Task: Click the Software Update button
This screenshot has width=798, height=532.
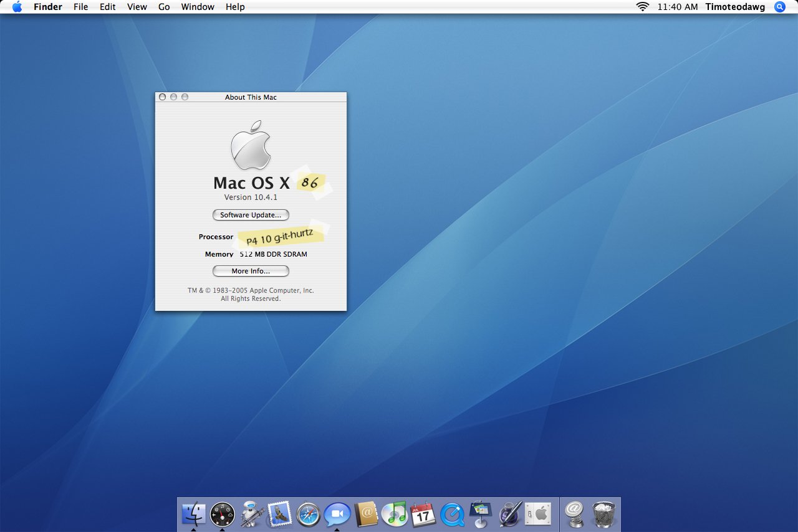Action: click(x=251, y=215)
